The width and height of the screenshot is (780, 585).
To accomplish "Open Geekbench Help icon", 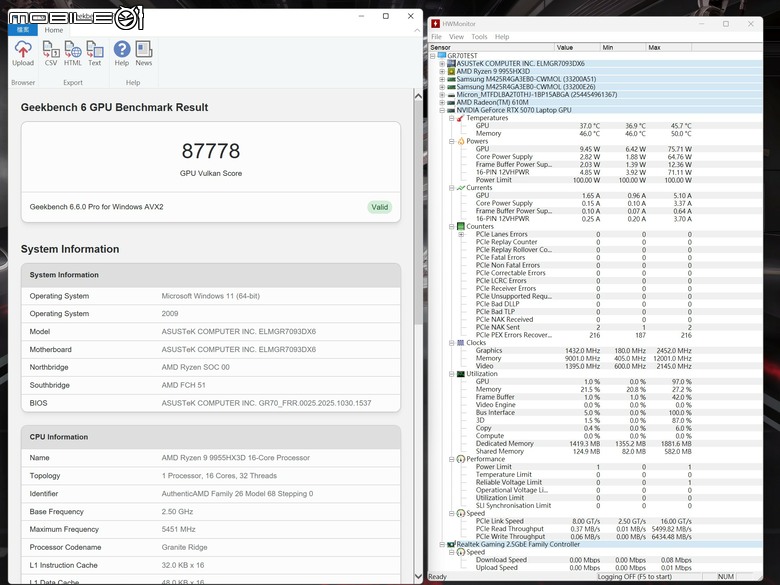I will click(122, 49).
